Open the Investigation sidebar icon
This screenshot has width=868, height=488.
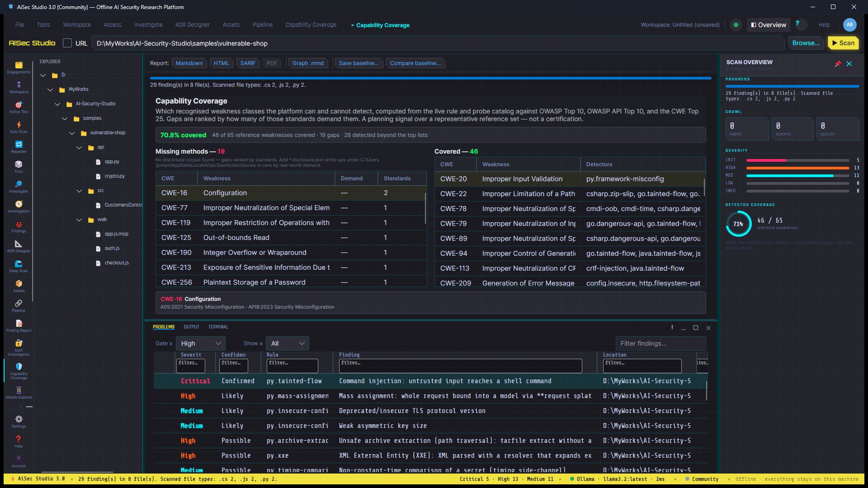[x=19, y=206]
